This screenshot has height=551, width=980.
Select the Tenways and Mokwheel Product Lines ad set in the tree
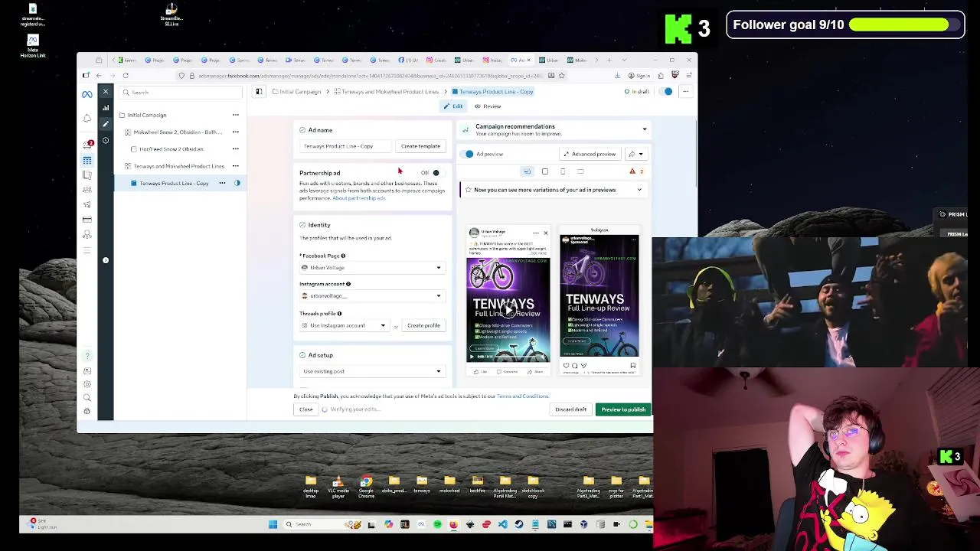coord(179,166)
